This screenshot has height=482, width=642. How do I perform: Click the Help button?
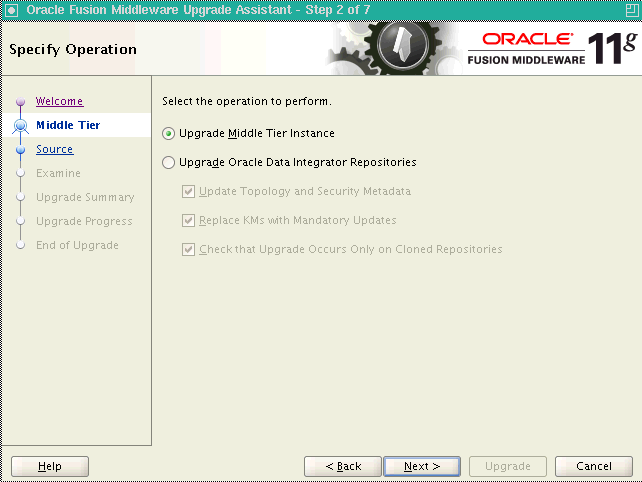point(50,466)
